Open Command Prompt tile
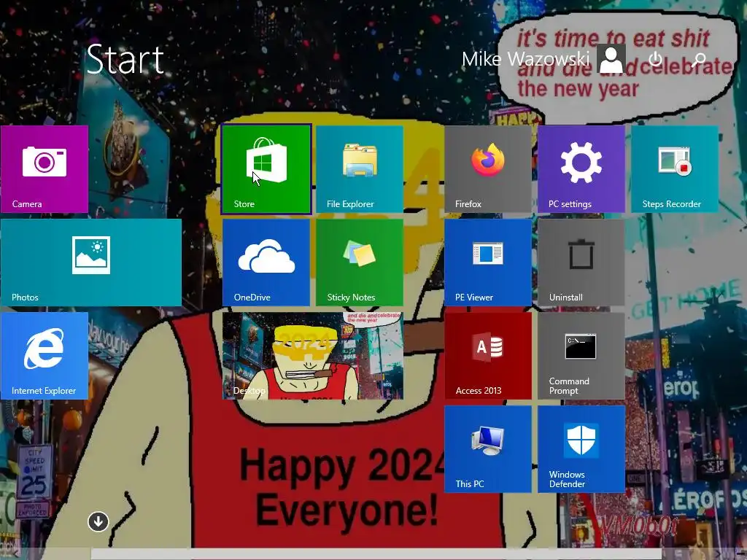 click(581, 356)
